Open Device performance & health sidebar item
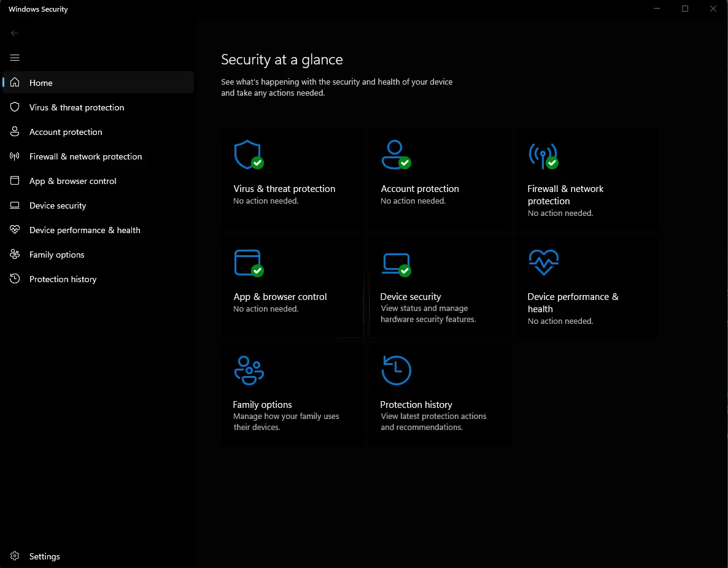 tap(98, 230)
